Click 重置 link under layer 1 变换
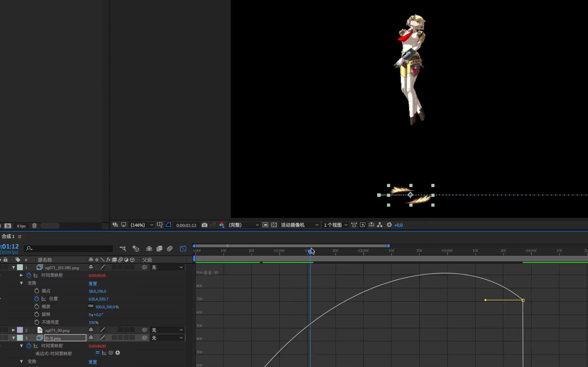 92,283
